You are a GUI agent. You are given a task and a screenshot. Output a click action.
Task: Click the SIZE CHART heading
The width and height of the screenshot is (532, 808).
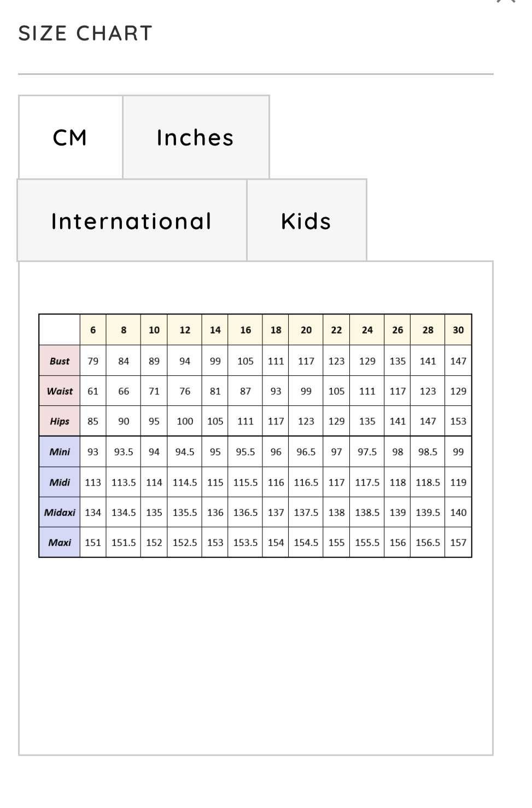click(85, 33)
